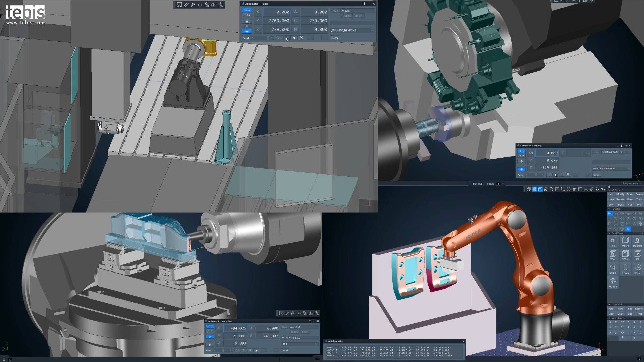The height and width of the screenshot is (362, 644).
Task: Click the double-slash icon in top toolbar
Action: tap(186, 5)
